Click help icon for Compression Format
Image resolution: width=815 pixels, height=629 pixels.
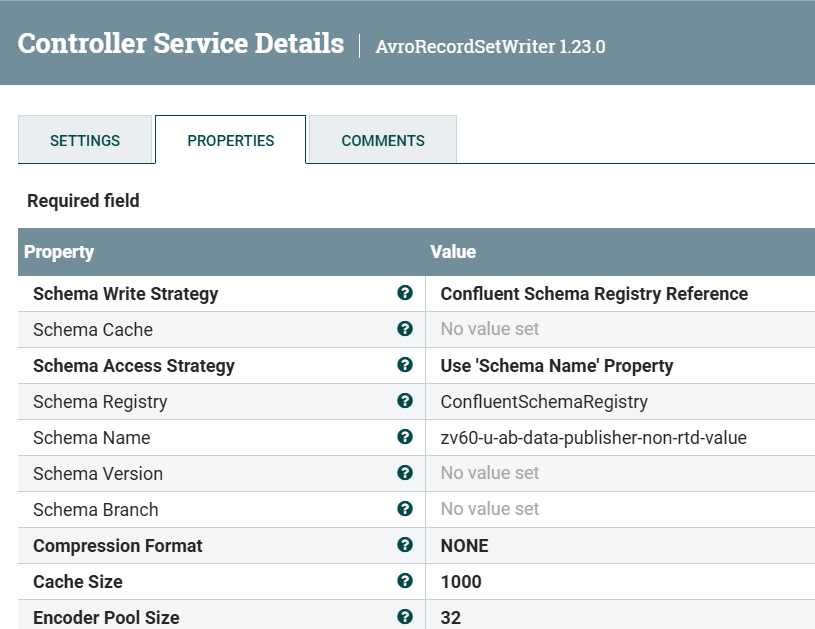tap(404, 545)
